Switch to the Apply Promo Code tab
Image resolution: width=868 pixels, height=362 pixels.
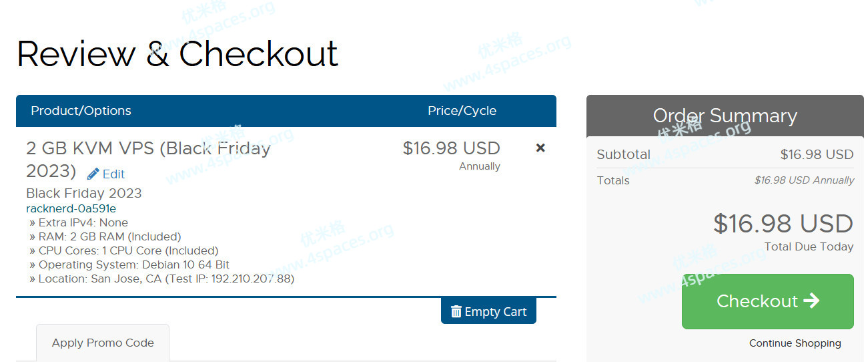click(103, 343)
